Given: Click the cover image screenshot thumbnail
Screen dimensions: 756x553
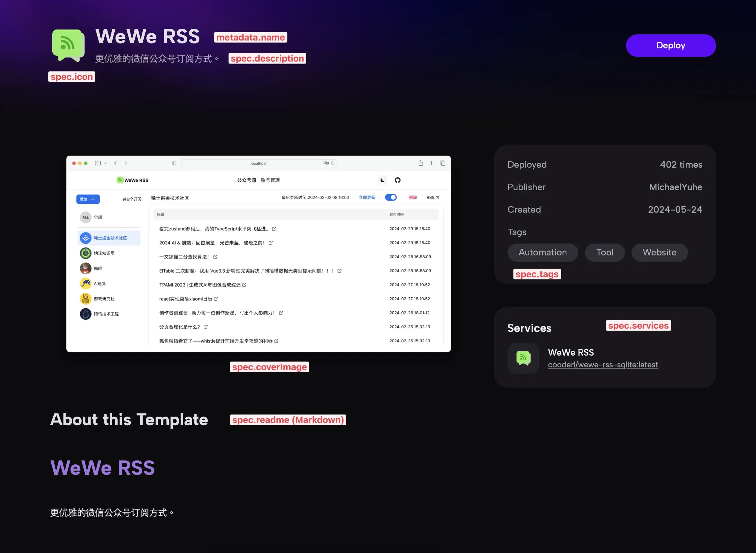Looking at the screenshot, I should [x=258, y=252].
